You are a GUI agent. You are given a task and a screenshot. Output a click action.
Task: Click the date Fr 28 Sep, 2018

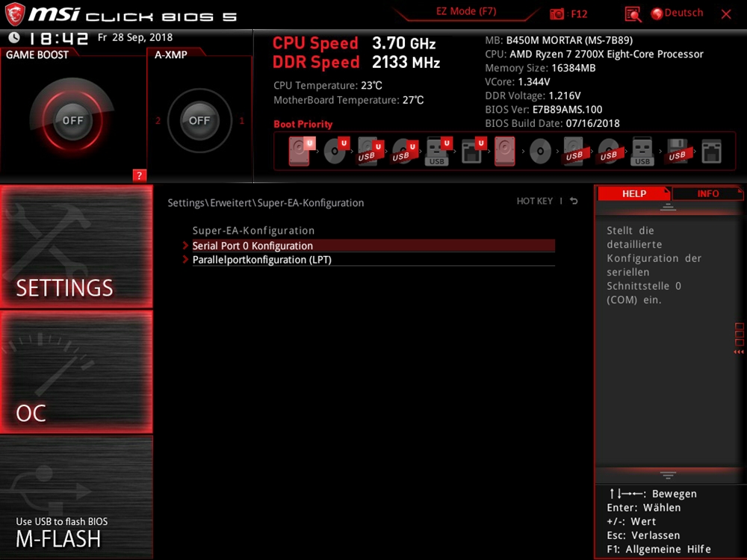pos(135,37)
